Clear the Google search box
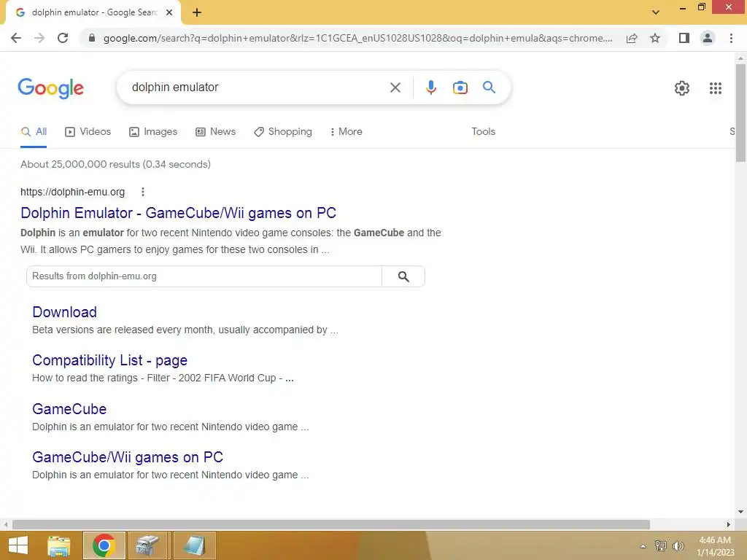747x560 pixels. (395, 87)
